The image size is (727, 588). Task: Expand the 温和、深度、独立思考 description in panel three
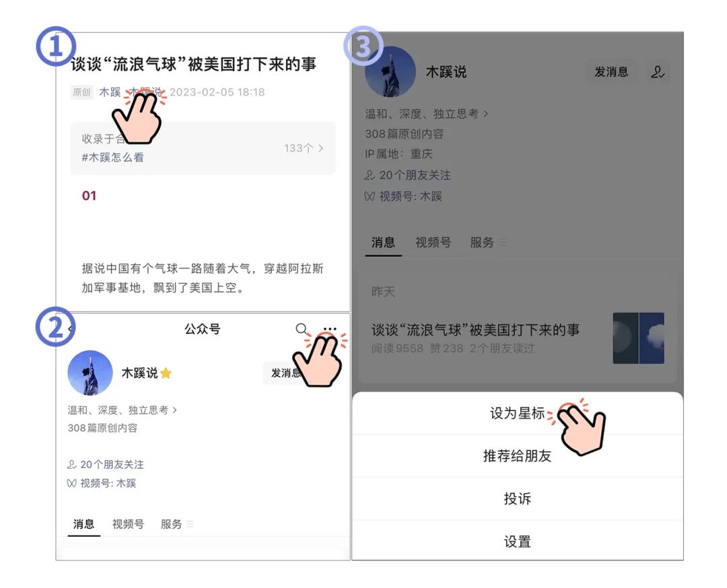[x=427, y=114]
